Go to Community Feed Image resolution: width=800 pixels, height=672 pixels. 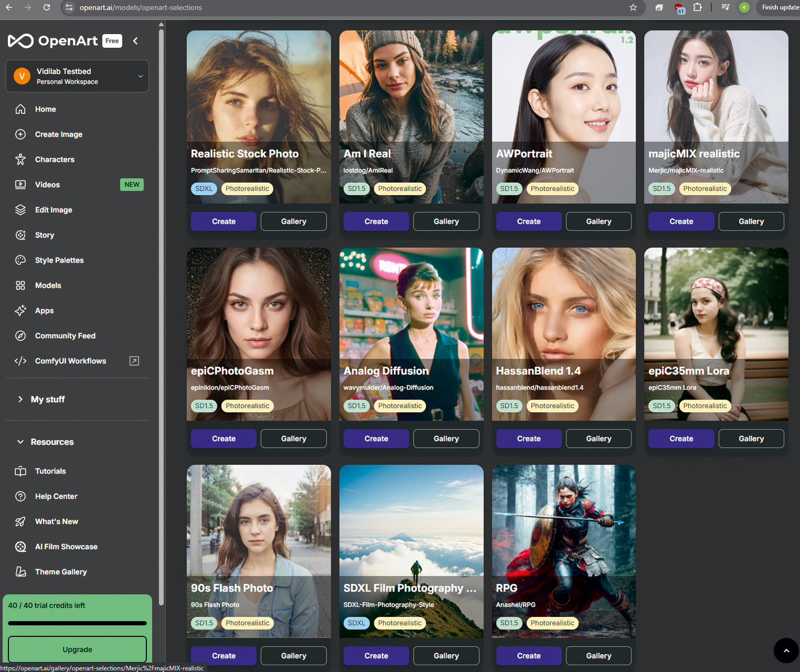pos(65,336)
